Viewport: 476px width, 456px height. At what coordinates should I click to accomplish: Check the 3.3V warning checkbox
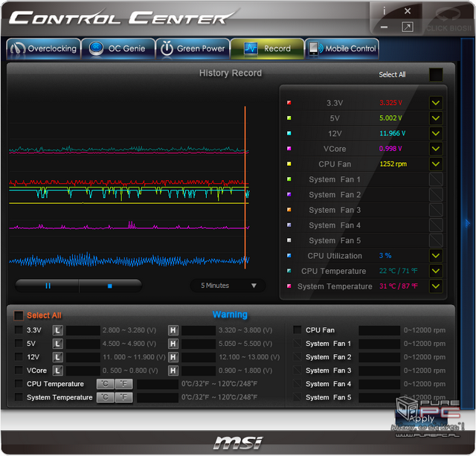[x=19, y=330]
